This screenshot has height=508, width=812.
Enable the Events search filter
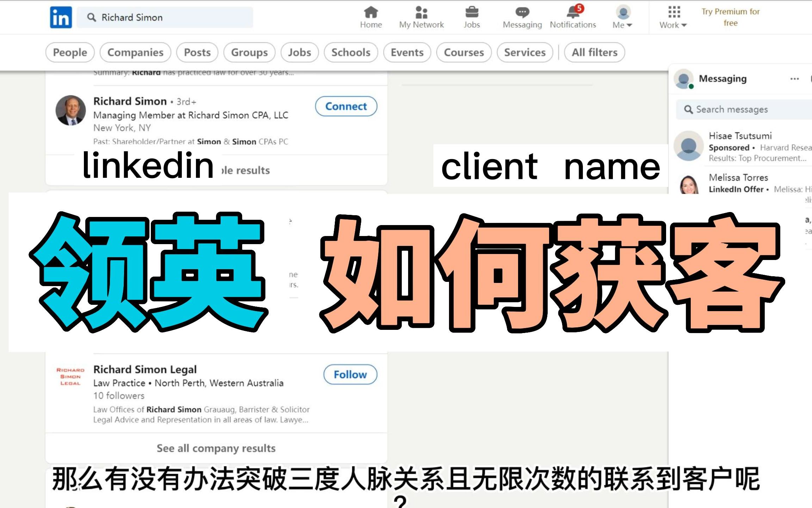point(407,52)
